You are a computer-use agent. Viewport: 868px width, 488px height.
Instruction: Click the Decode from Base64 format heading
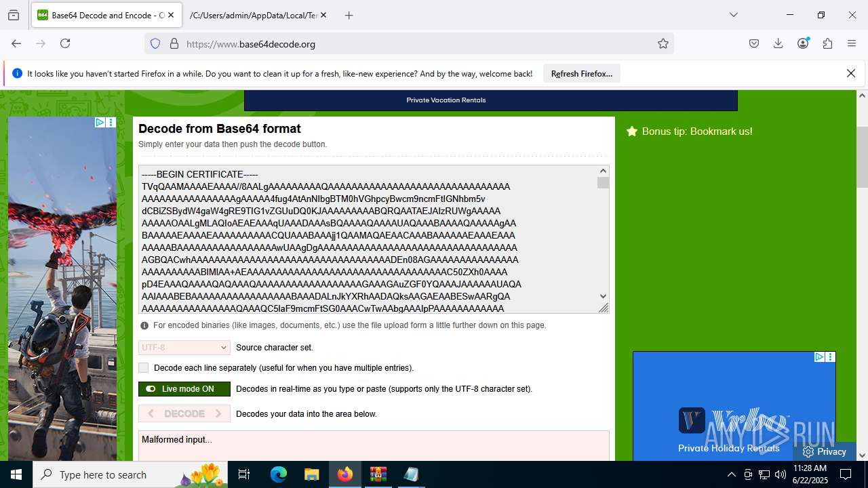(x=220, y=129)
